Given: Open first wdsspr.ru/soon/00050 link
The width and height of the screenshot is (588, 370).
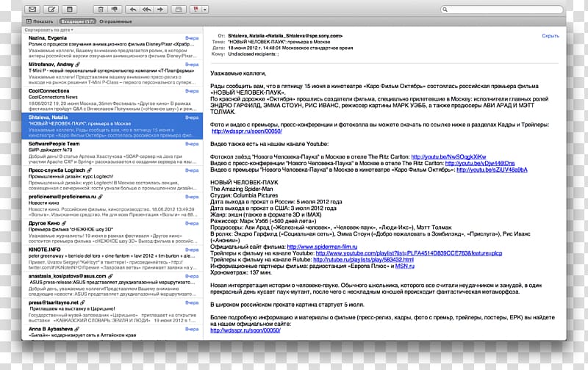Looking at the screenshot, I should click(247, 131).
